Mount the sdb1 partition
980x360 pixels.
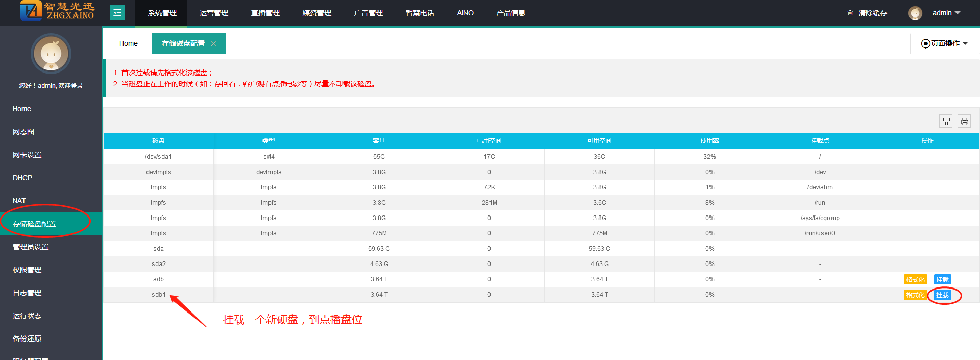click(x=942, y=295)
